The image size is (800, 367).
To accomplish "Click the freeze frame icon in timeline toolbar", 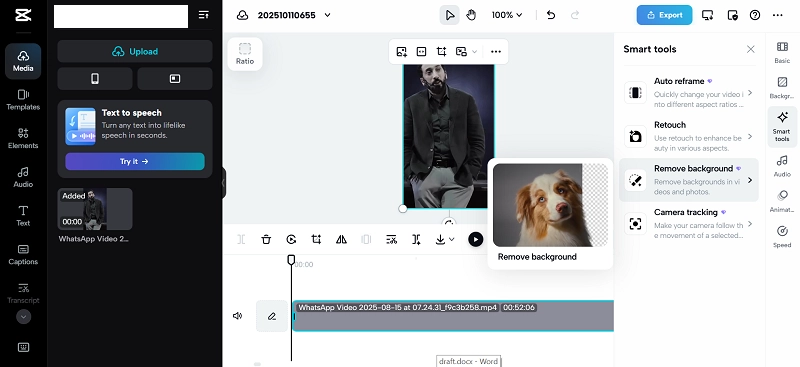I will coord(366,239).
